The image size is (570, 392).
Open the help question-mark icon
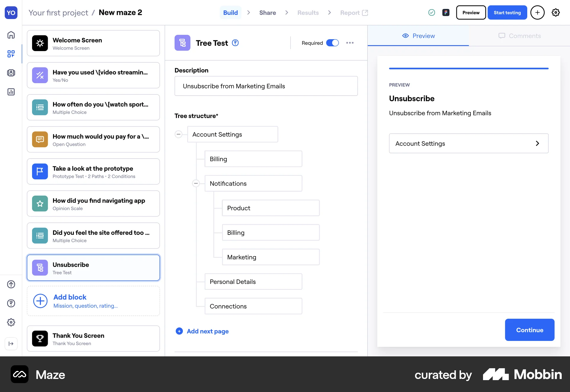[11, 303]
